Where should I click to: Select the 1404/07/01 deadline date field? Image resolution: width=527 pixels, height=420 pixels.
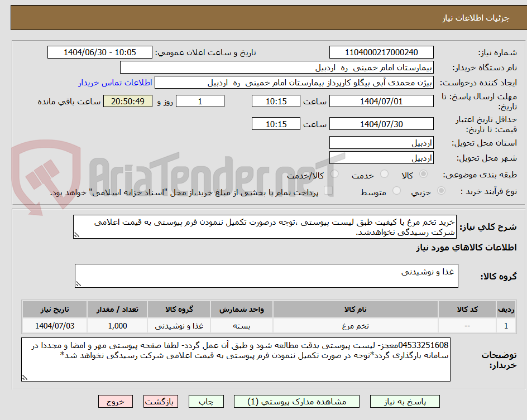pyautogui.click(x=383, y=101)
